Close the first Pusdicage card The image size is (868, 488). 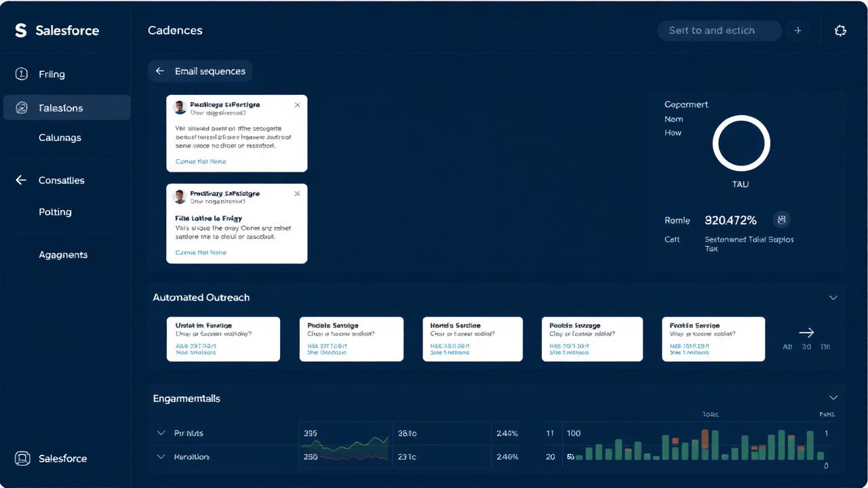(x=297, y=104)
